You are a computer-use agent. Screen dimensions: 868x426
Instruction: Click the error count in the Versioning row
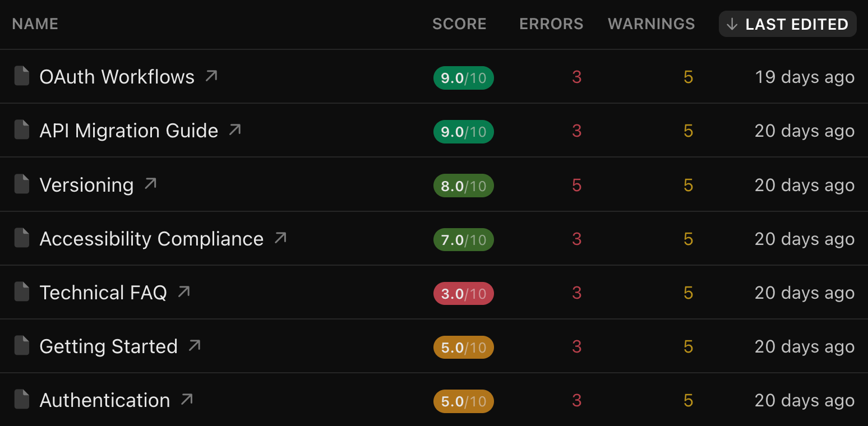576,186
